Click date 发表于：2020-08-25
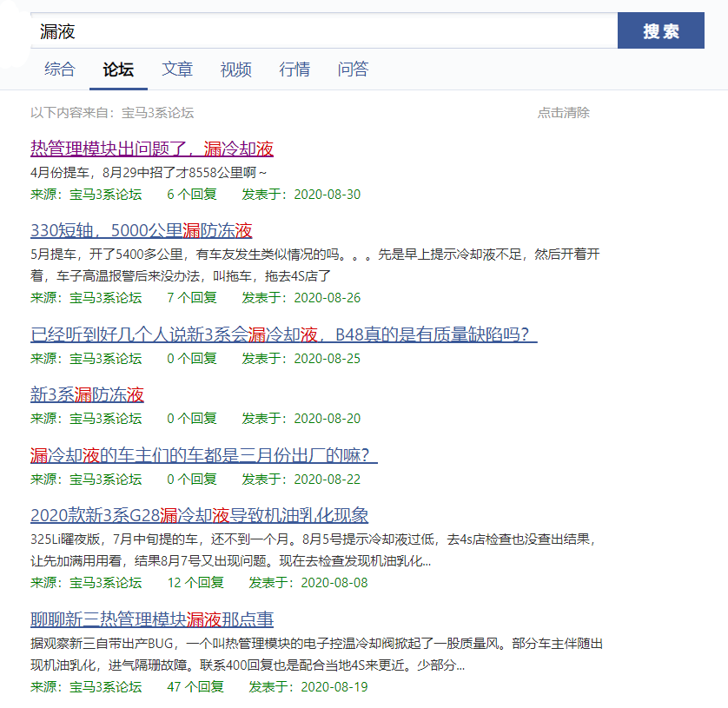728x708 pixels. coord(301,359)
